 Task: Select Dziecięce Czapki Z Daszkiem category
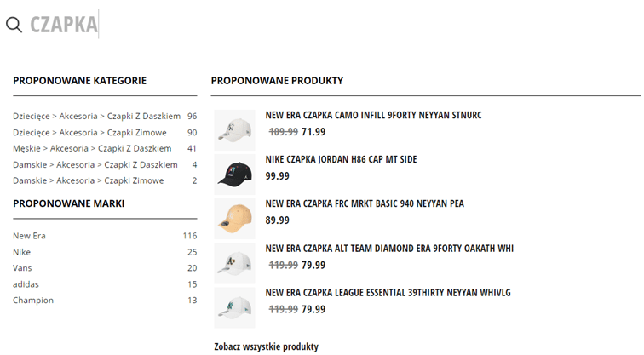[105, 116]
